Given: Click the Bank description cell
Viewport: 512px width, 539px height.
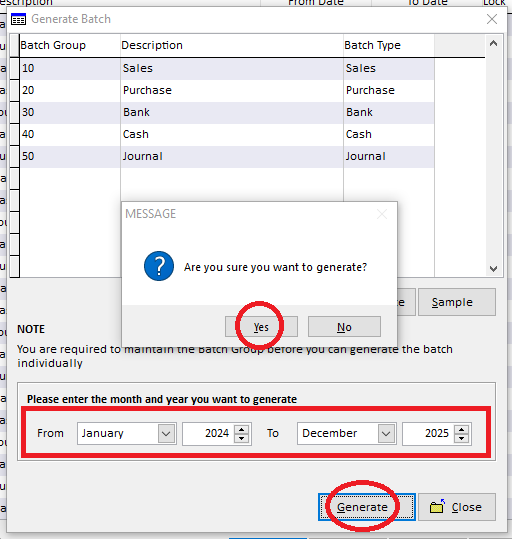Looking at the screenshot, I should coord(232,112).
